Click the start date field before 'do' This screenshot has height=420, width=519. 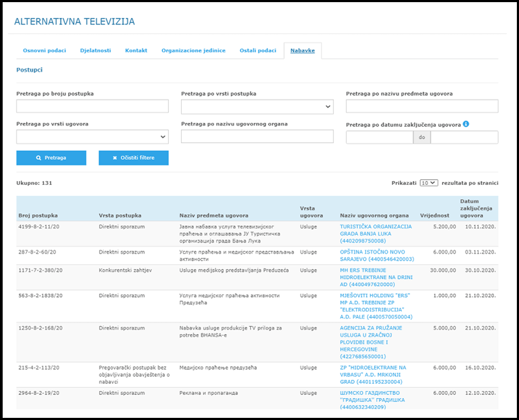tap(379, 138)
